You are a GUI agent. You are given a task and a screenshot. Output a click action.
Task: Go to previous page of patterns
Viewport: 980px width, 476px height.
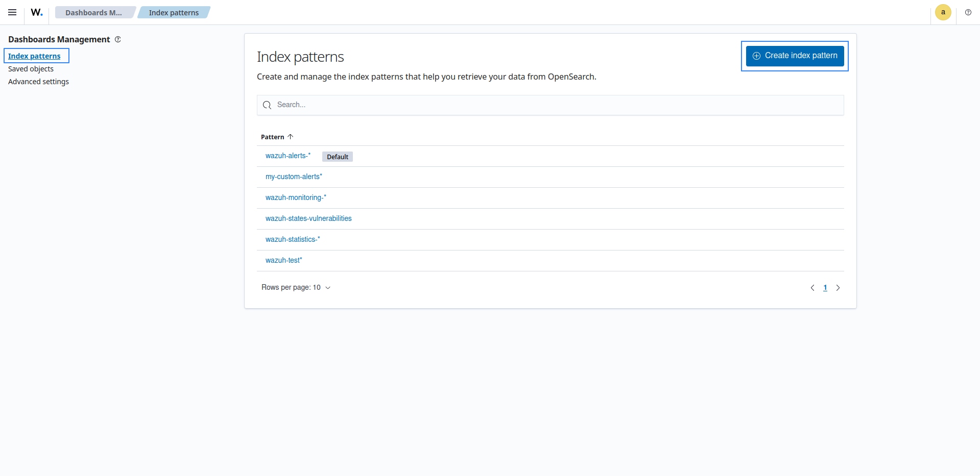812,288
